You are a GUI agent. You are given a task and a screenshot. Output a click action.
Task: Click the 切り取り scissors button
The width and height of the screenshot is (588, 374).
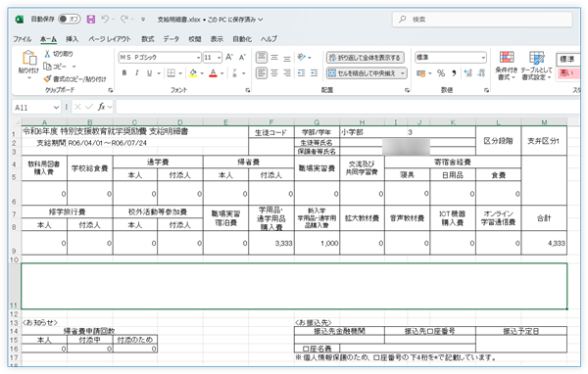click(x=59, y=54)
